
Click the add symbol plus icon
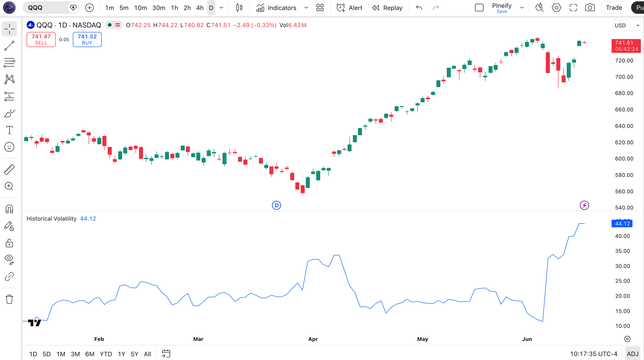pos(89,8)
